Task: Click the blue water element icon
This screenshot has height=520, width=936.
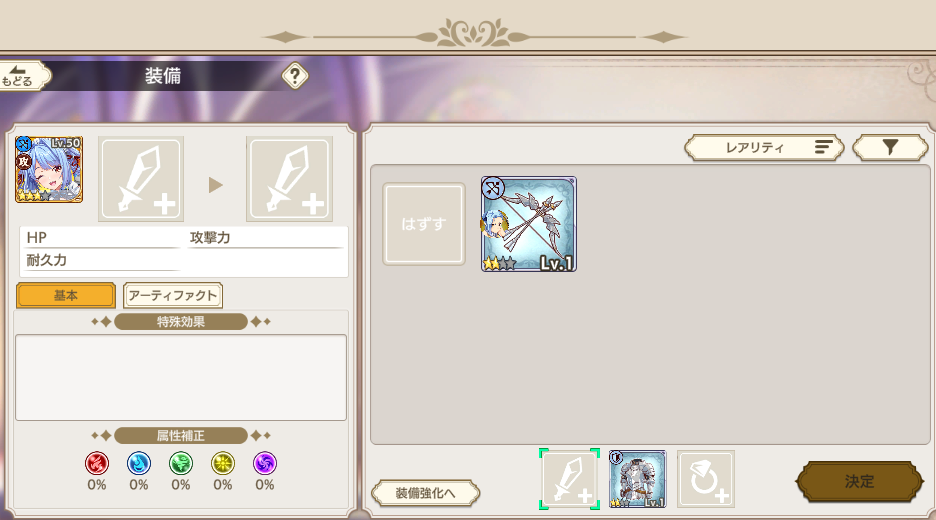Action: 138,463
